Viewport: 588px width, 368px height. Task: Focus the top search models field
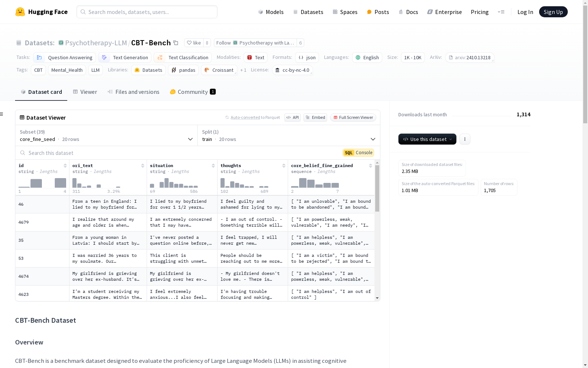[x=147, y=12]
